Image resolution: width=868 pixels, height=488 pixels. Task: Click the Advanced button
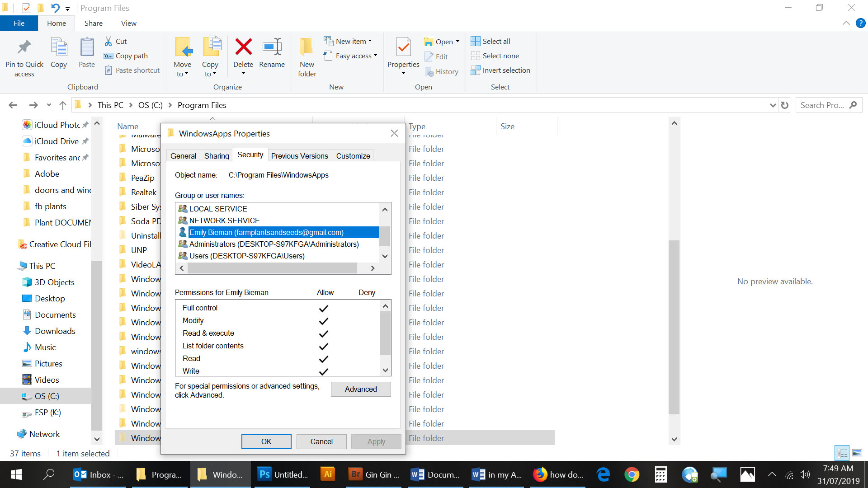coord(361,389)
